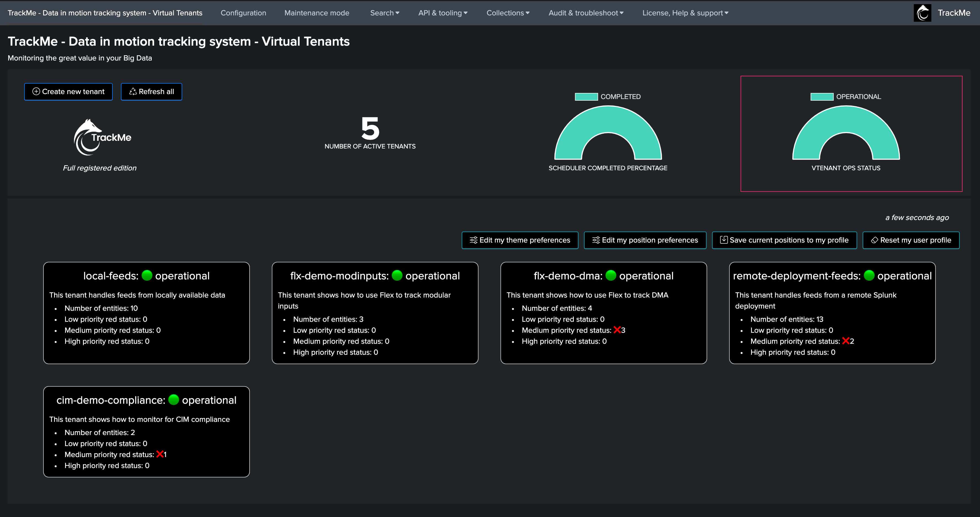Click "Monitoring the great value in your Big Data" subtitle
The image size is (980, 517).
click(80, 58)
